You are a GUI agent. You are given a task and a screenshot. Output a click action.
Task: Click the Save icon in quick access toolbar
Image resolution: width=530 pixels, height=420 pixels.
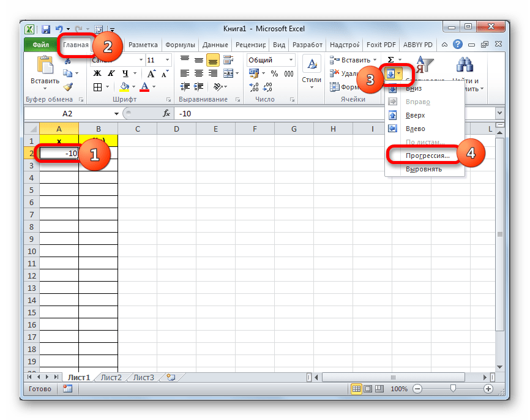46,29
